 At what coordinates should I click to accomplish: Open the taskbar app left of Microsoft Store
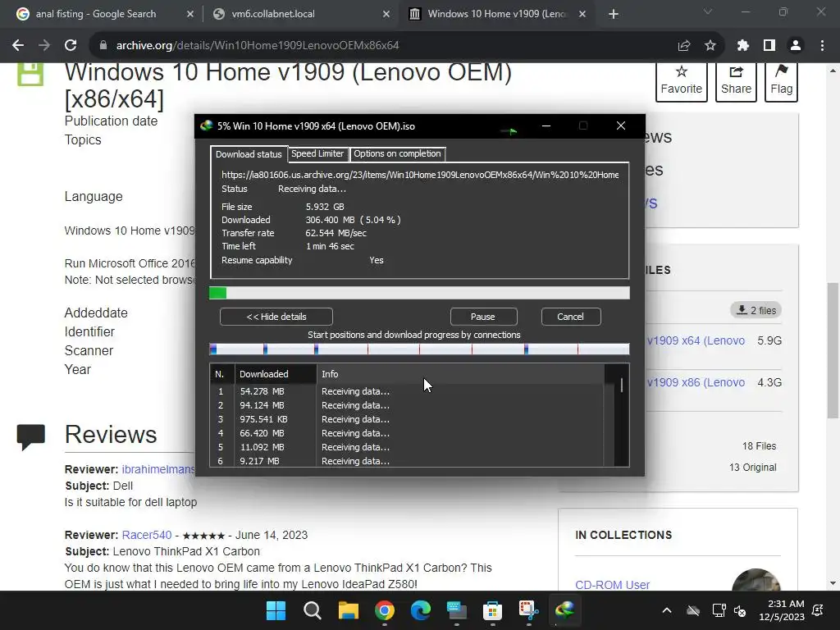456,610
